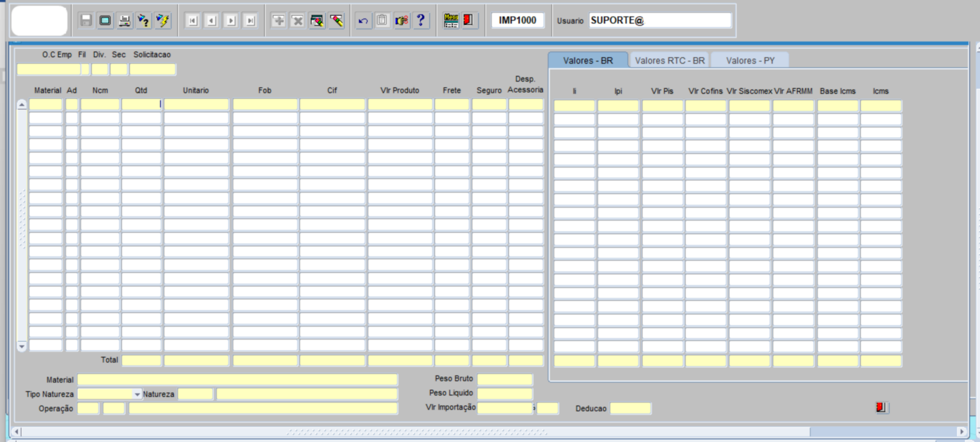The image size is (980, 442).
Task: Click the red exit door toolbar icon
Action: 469,21
